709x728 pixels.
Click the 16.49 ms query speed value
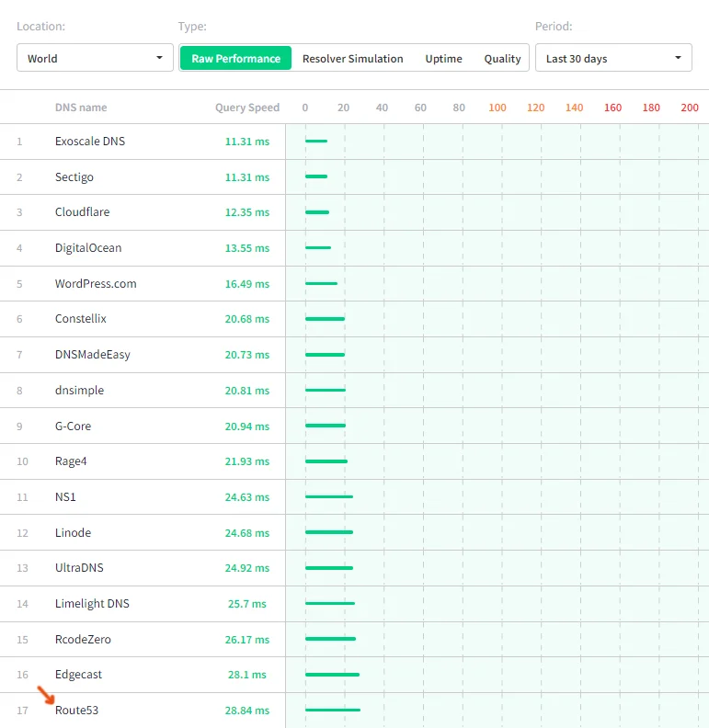tap(247, 284)
